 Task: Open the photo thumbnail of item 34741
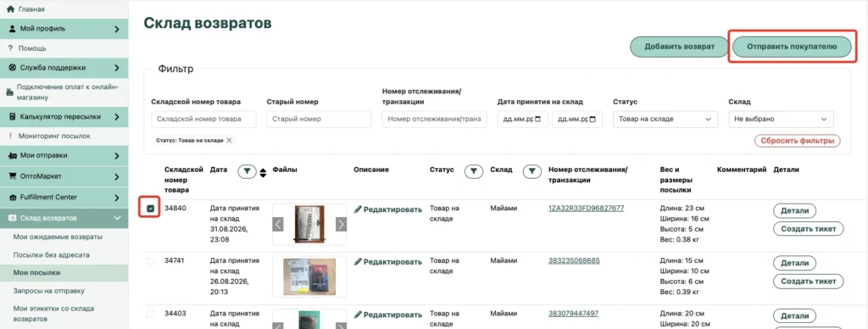click(309, 276)
